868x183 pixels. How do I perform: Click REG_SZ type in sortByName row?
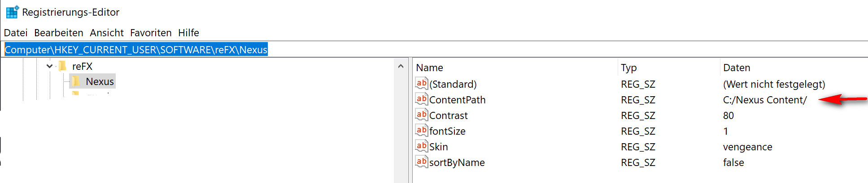pos(638,162)
